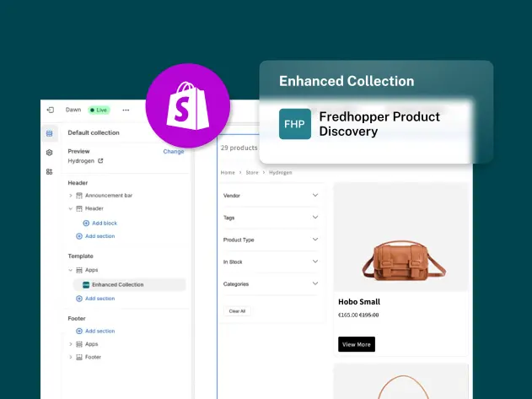Click Add section under Footer heading

(x=95, y=331)
